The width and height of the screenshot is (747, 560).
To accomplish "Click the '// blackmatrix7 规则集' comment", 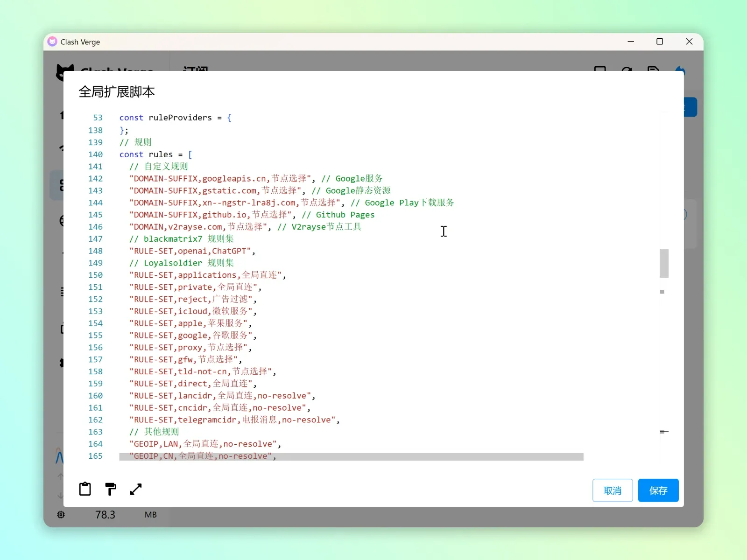I will click(182, 239).
